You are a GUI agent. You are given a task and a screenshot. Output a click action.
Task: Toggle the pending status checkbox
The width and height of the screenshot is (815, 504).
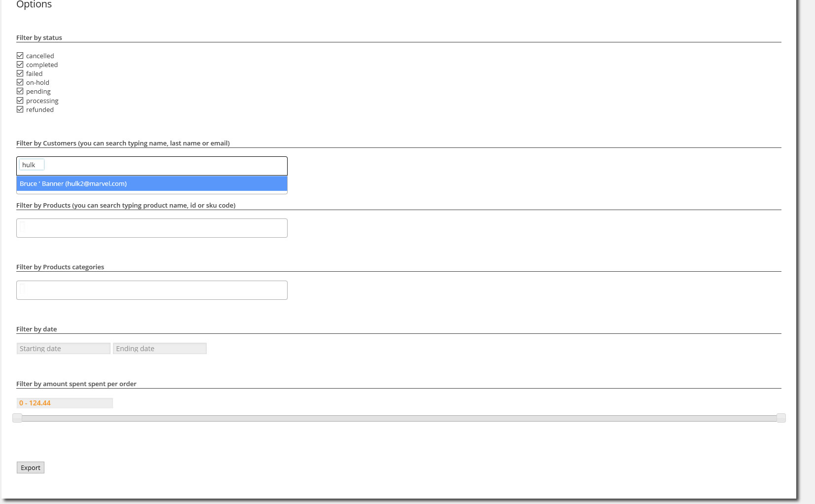point(20,91)
